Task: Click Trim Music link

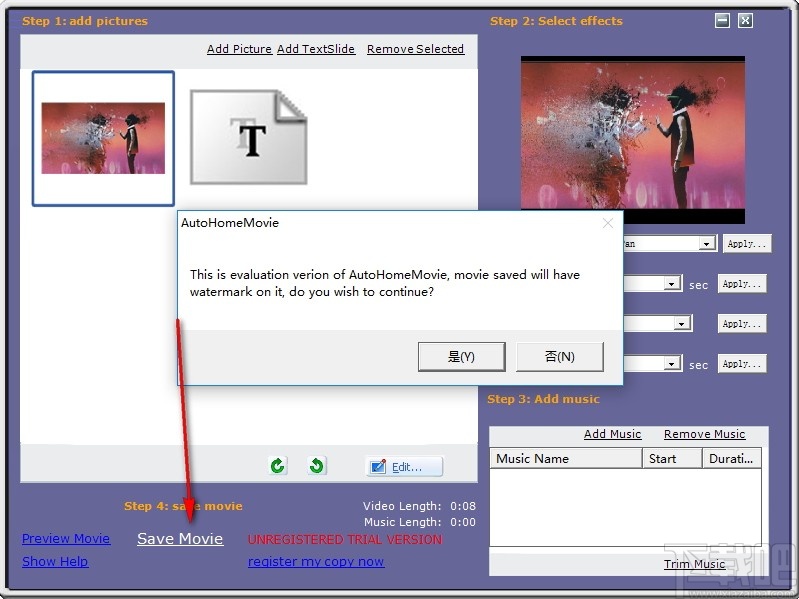Action: 694,564
